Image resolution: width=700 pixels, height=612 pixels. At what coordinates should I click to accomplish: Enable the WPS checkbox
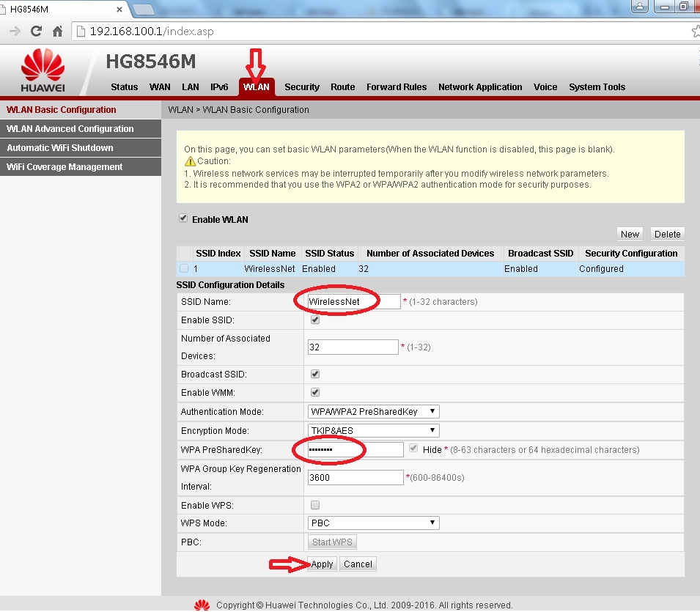coord(315,505)
